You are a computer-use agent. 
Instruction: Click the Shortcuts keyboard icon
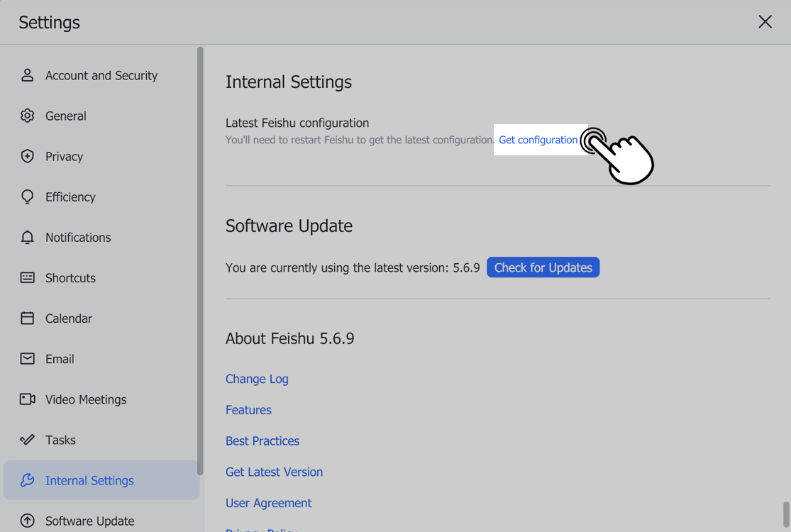click(27, 277)
